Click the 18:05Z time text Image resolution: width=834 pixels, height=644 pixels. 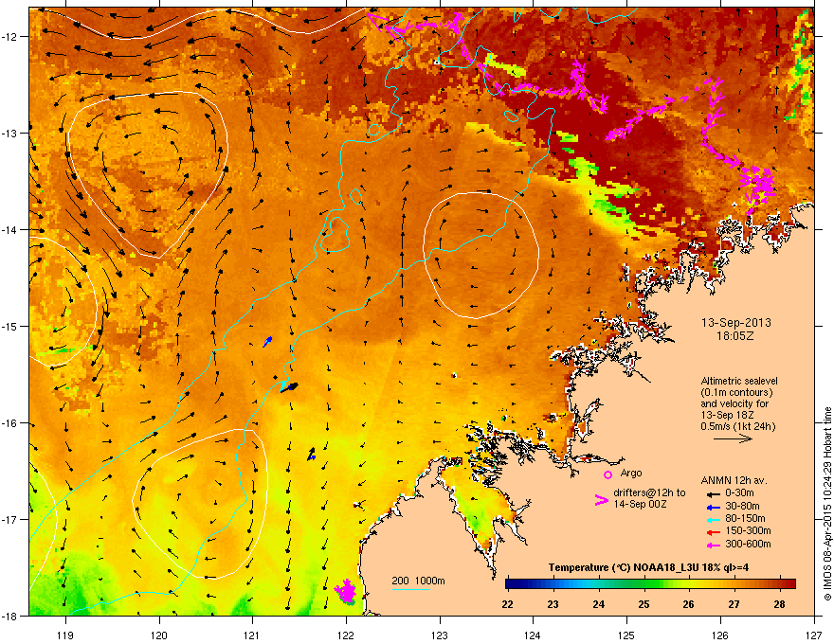735,336
